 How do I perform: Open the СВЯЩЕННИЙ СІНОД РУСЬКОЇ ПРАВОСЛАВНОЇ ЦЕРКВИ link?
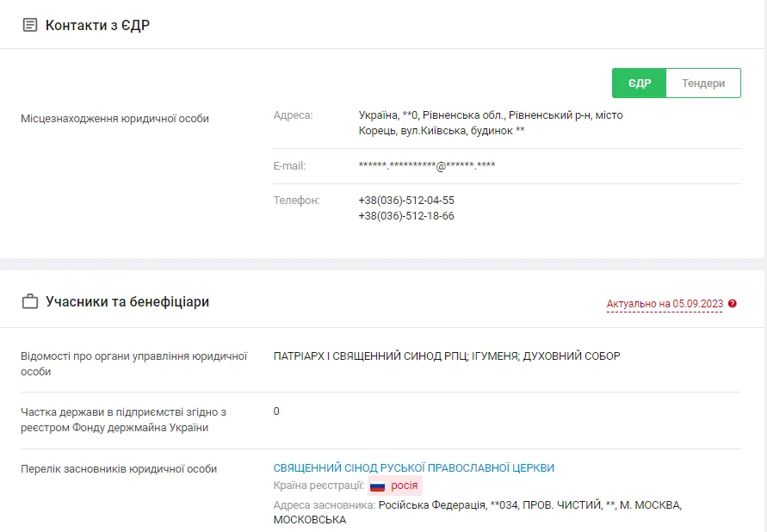(414, 467)
